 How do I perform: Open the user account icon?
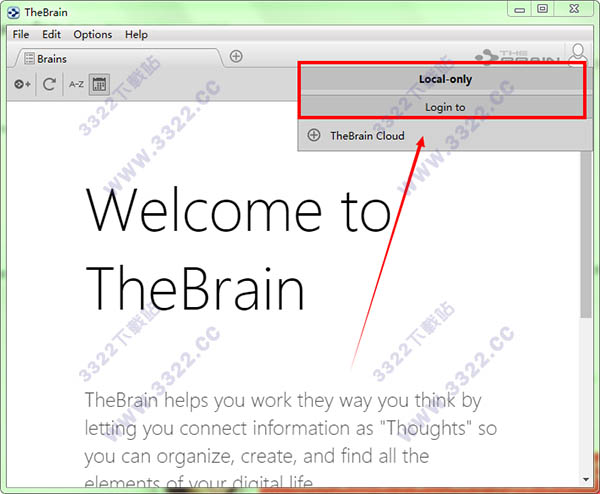point(578,54)
